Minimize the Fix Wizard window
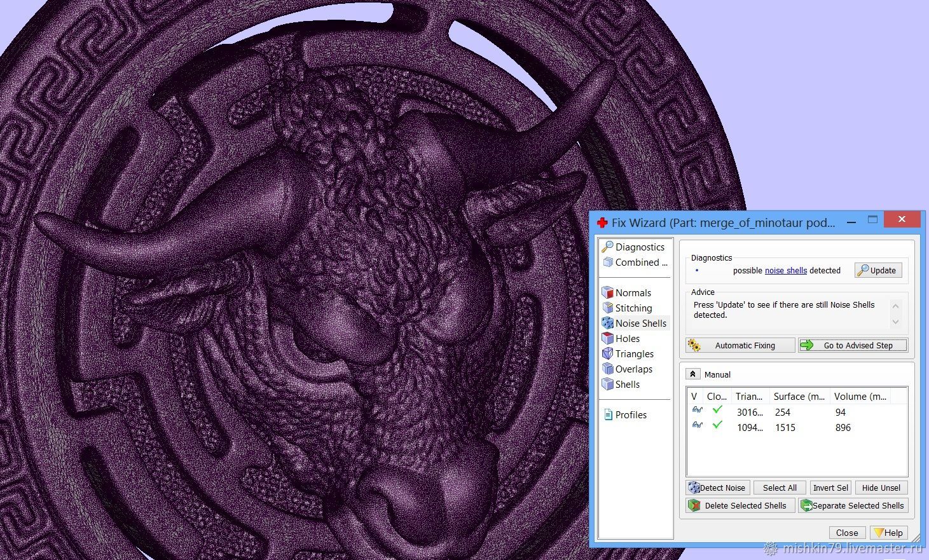Screen dimensions: 929x560 851,222
